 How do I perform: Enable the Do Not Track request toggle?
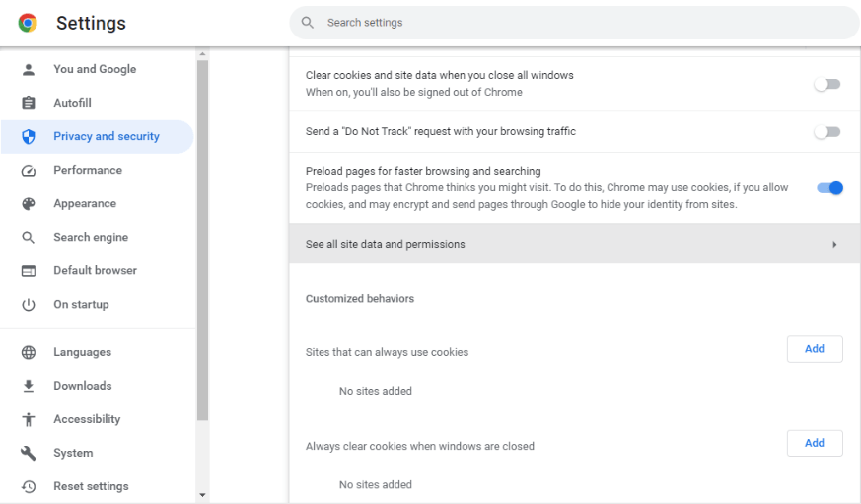coord(826,132)
